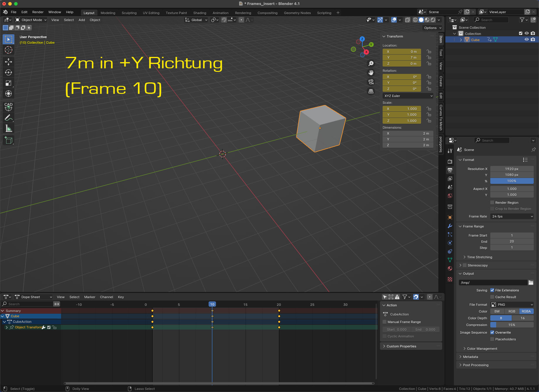Select the keyframe at frame 20 in Summary
The width and height of the screenshot is (539, 392).
tap(279, 310)
